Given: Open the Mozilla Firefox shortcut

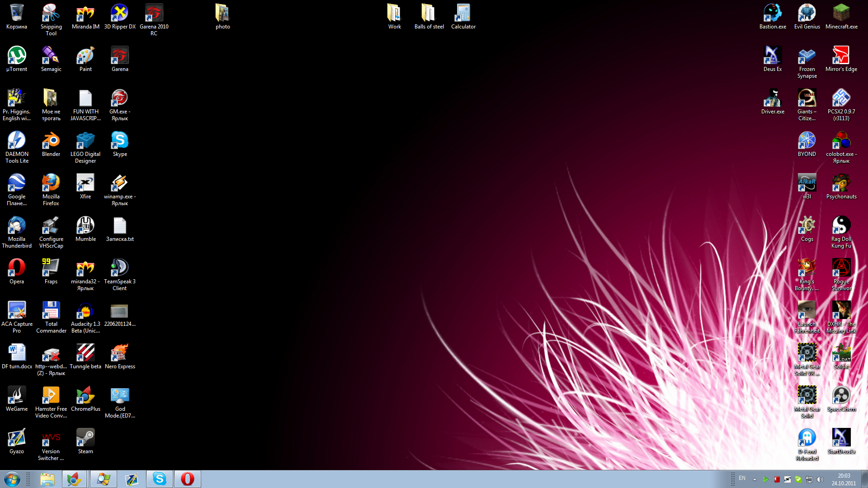Looking at the screenshot, I should [x=51, y=183].
